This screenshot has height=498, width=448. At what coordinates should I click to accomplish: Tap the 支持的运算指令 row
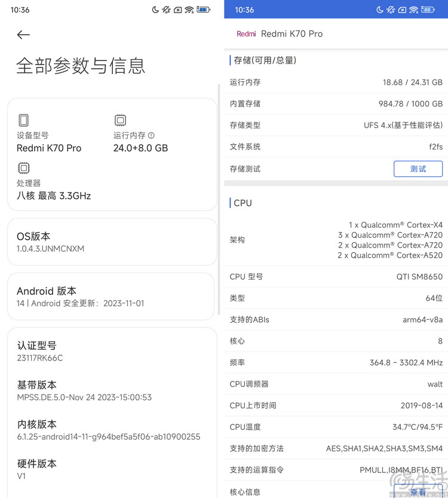coord(336,470)
